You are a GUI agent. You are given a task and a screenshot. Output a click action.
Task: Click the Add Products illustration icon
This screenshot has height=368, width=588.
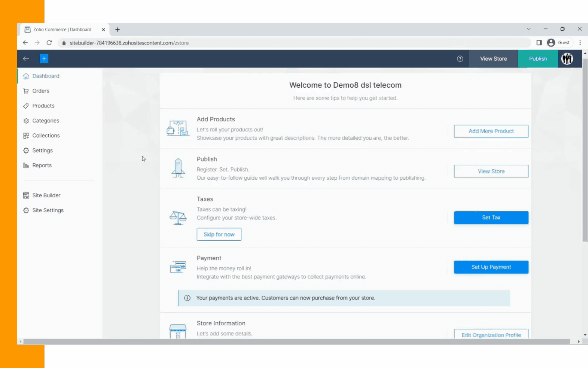click(x=178, y=128)
